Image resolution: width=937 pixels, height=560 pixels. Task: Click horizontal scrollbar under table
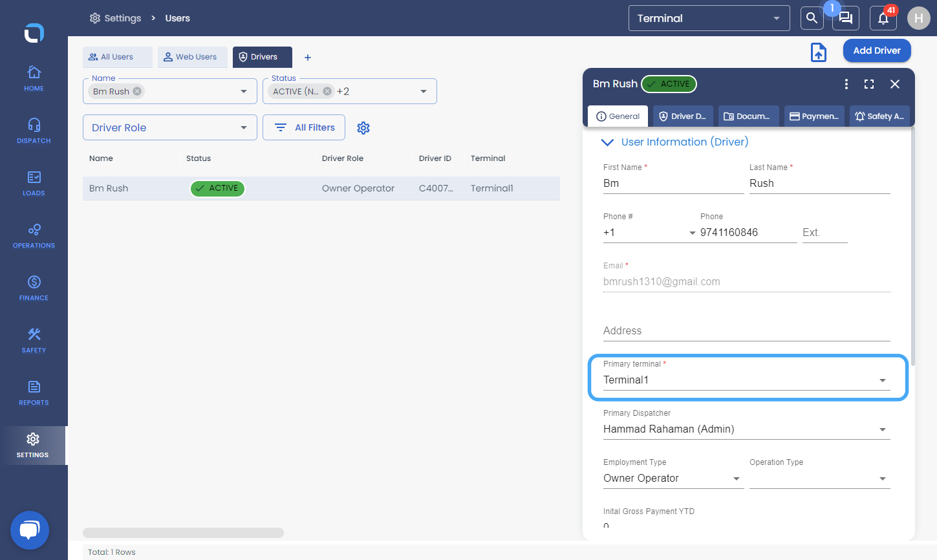(x=183, y=533)
